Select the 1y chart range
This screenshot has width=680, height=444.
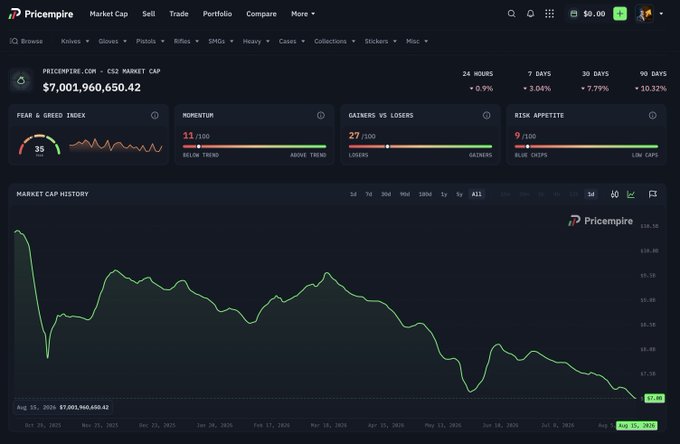coord(444,194)
